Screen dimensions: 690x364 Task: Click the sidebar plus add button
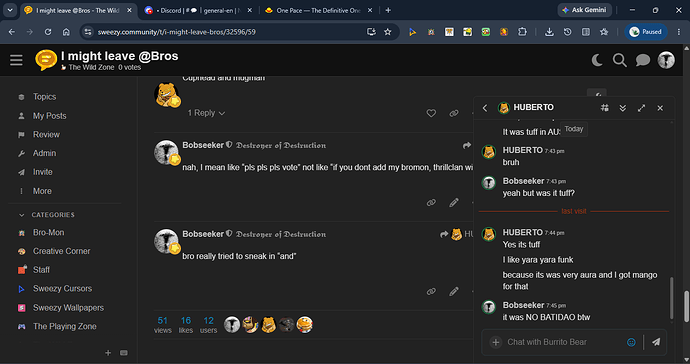tap(108, 353)
